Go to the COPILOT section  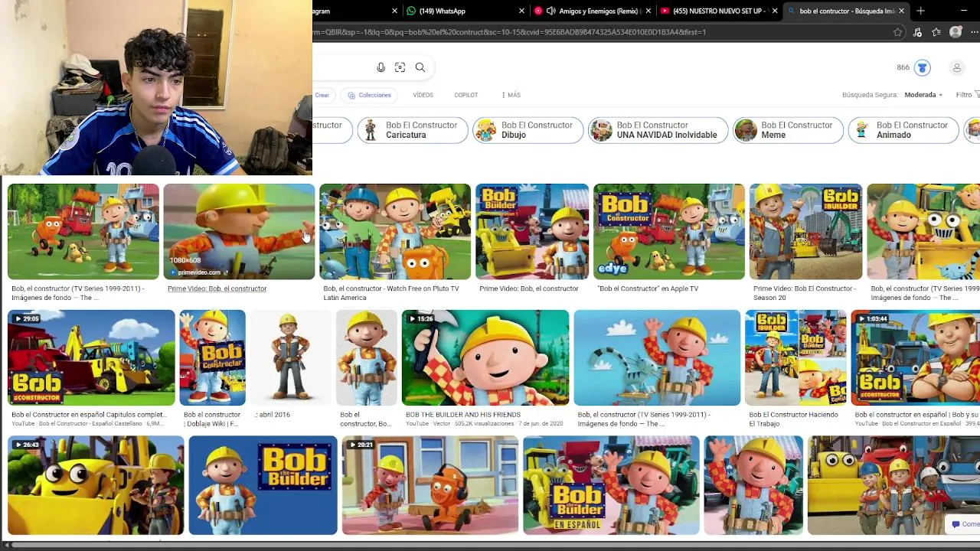465,95
